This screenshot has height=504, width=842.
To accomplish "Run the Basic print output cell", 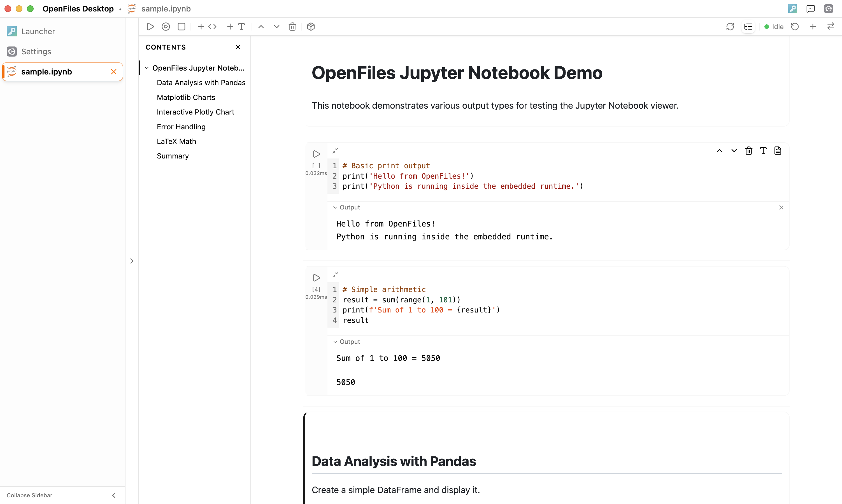I will 316,154.
